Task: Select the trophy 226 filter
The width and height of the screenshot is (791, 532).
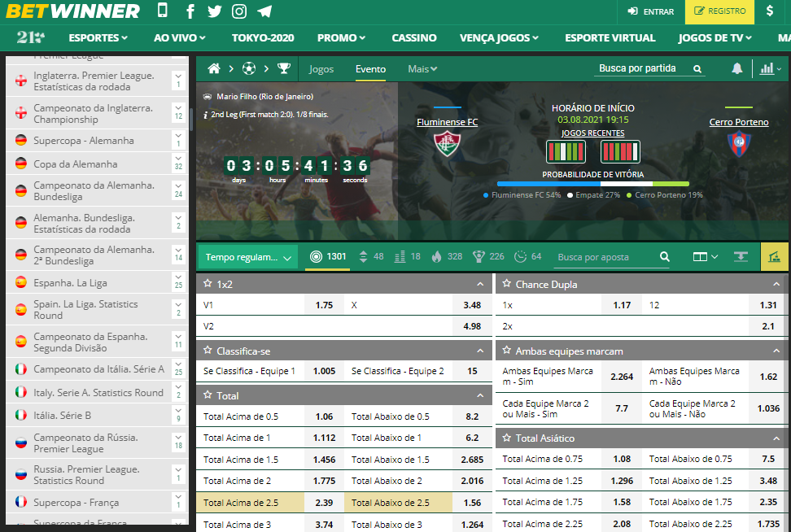Action: (x=488, y=257)
